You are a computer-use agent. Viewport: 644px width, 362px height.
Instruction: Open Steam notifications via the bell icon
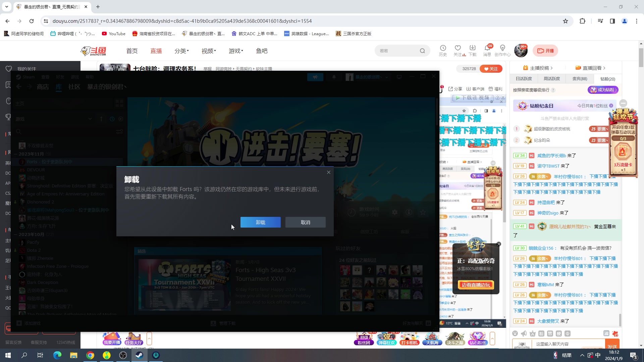[x=333, y=77]
